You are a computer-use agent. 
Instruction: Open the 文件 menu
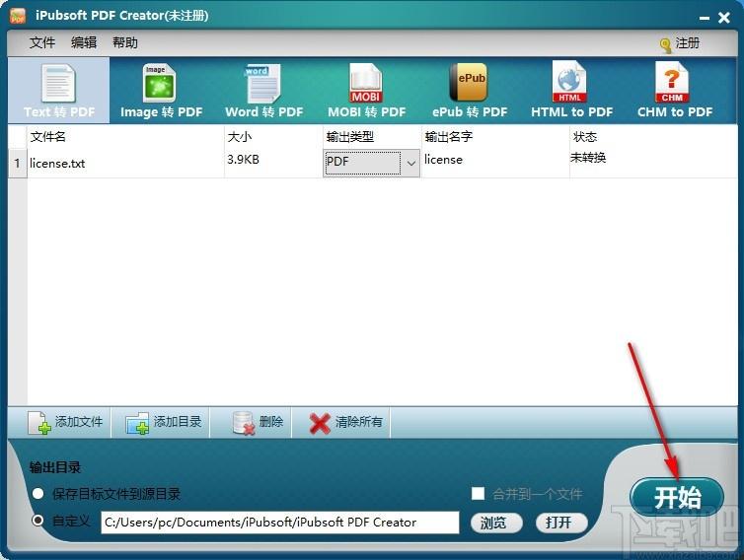click(42, 42)
